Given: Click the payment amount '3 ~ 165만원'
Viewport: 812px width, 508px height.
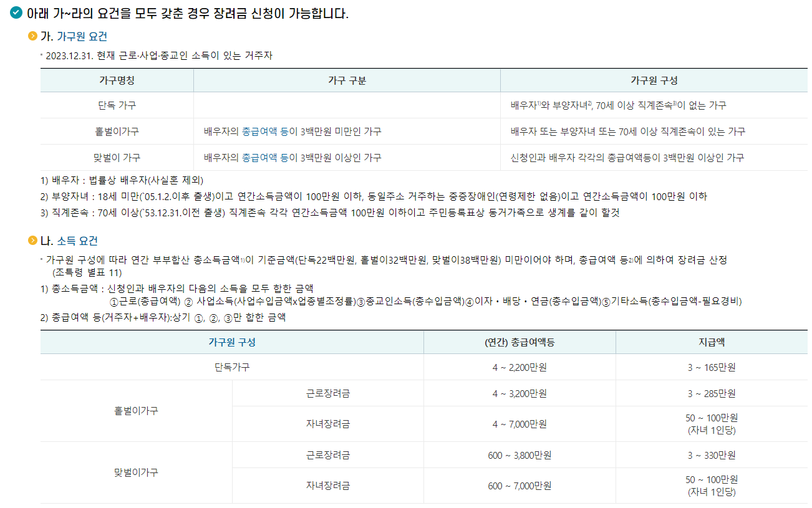Looking at the screenshot, I should point(712,367).
